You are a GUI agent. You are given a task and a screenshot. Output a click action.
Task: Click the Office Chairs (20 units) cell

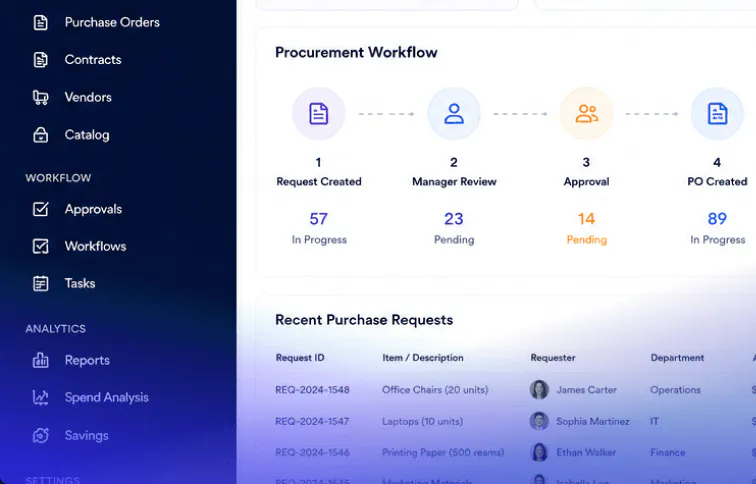point(435,390)
